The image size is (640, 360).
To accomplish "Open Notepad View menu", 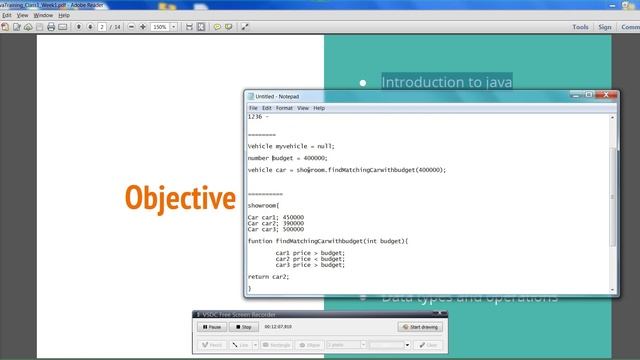I will click(x=303, y=108).
